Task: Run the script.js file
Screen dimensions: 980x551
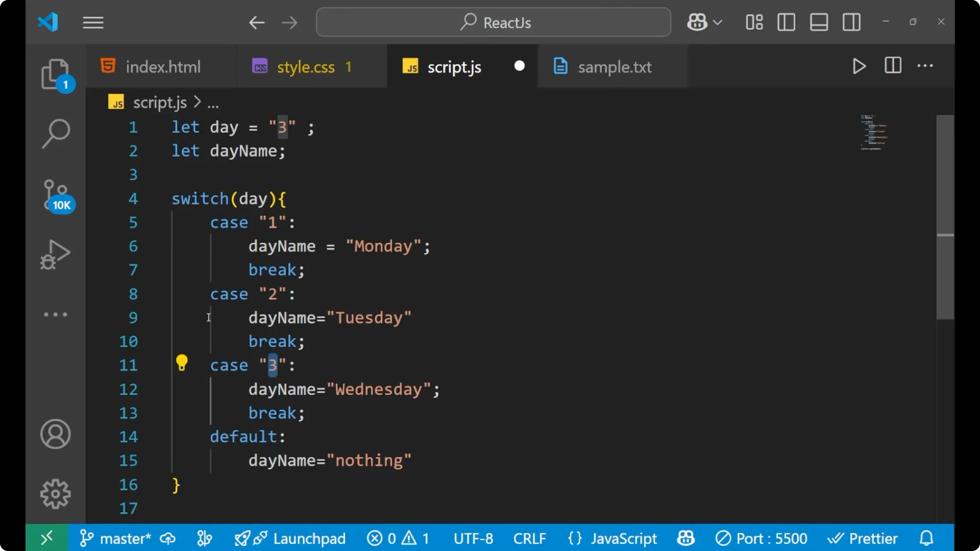Action: point(859,66)
